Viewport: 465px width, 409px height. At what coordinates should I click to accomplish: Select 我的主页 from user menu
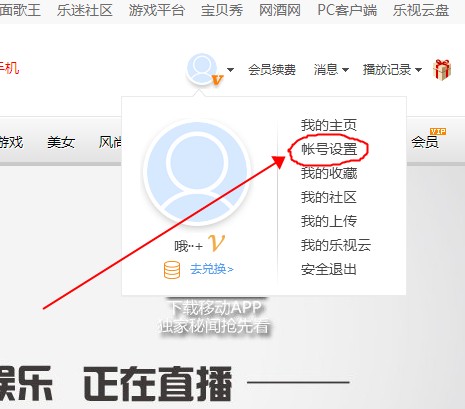329,125
